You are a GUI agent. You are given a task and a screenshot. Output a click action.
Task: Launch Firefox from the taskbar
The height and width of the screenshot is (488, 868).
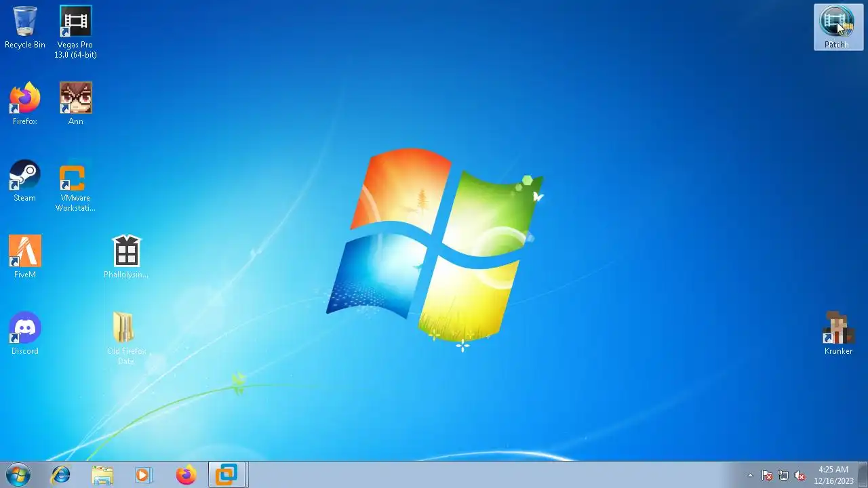tap(185, 475)
